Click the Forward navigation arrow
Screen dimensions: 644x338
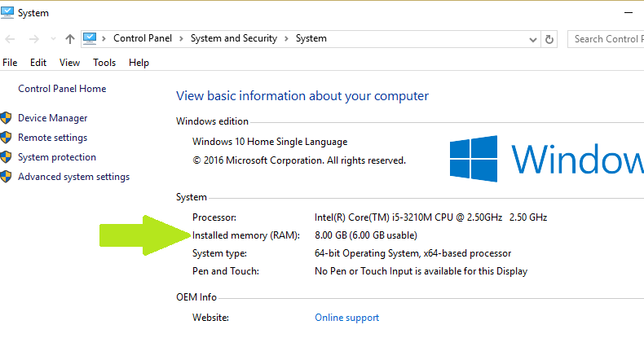pyautogui.click(x=33, y=39)
